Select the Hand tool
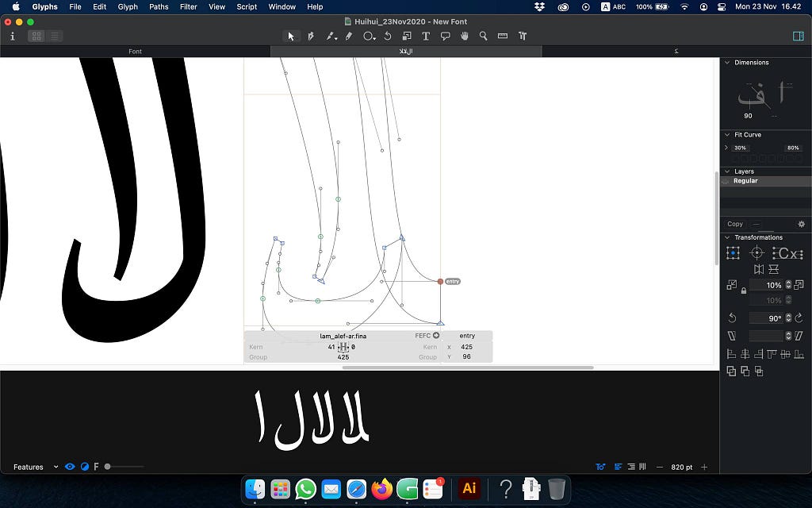812x508 pixels. pyautogui.click(x=465, y=36)
